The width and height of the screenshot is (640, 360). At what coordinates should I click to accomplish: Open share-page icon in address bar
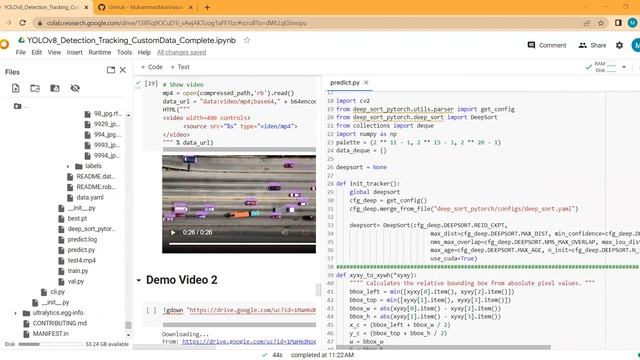pyautogui.click(x=587, y=23)
